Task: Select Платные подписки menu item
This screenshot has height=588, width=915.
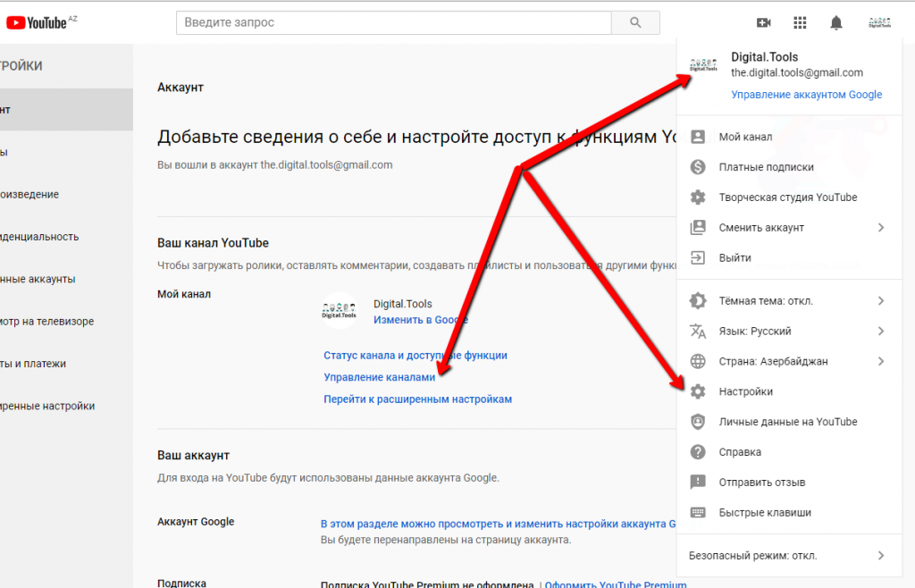Action: point(790,167)
